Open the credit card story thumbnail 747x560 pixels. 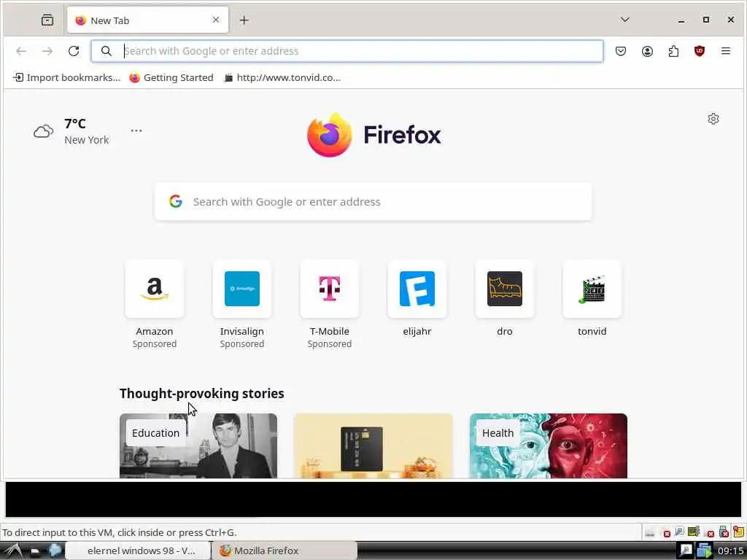[x=373, y=446]
